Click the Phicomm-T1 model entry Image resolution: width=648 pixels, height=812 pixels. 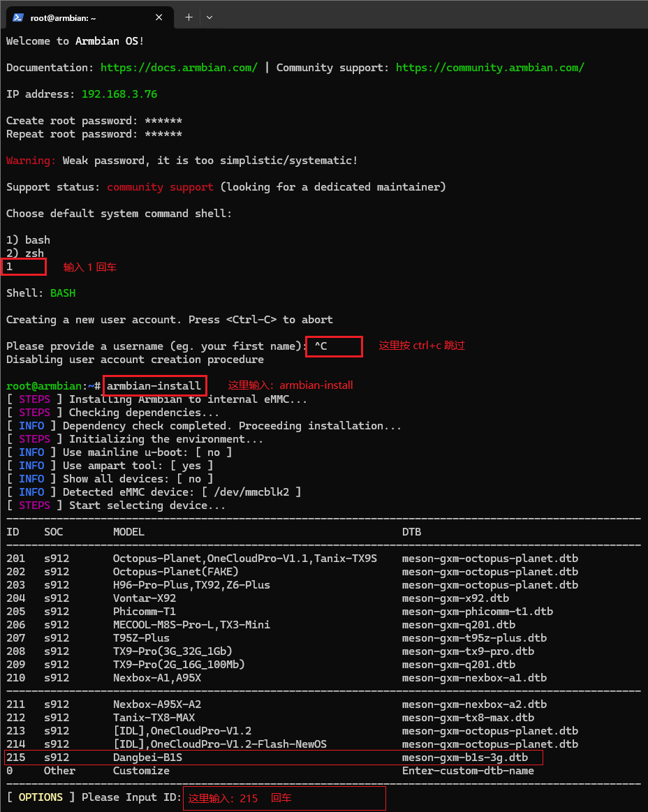pyautogui.click(x=144, y=612)
